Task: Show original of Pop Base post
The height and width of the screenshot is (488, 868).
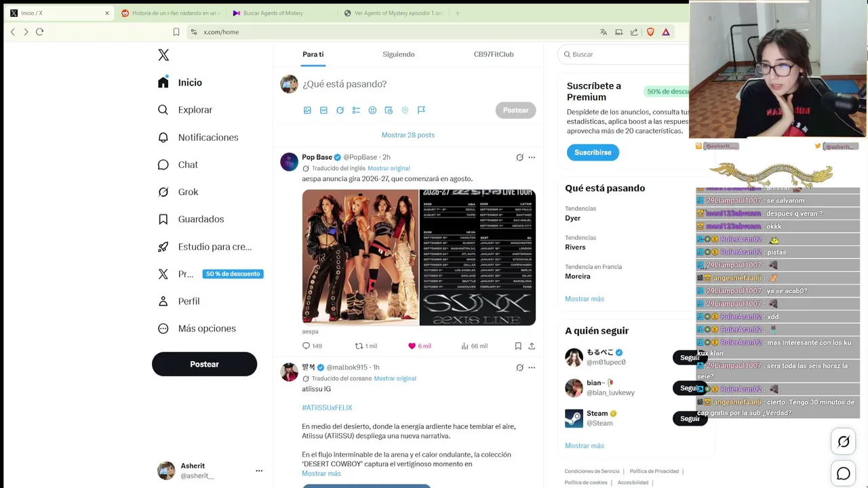Action: [389, 168]
